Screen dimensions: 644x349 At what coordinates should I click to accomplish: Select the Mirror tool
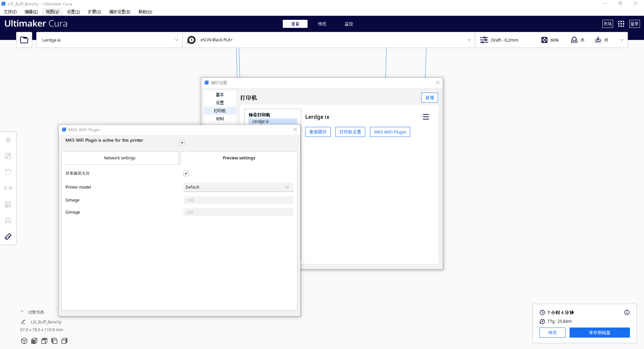pyautogui.click(x=8, y=188)
